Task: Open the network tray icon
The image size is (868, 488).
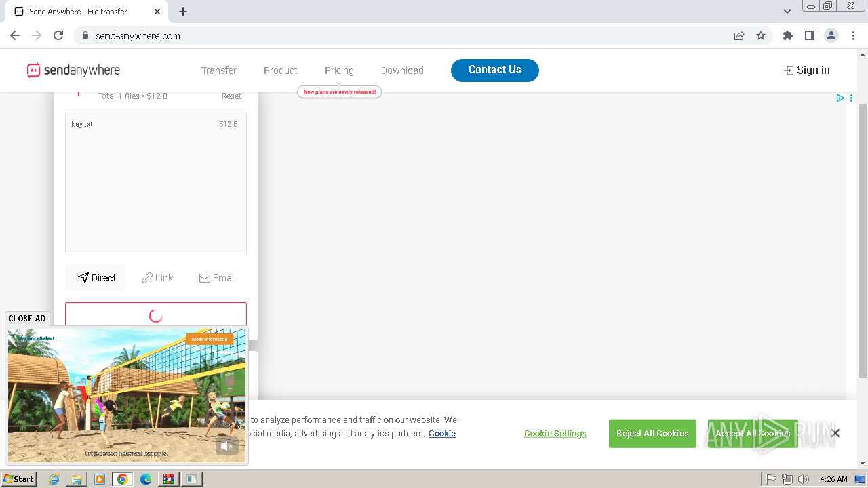Action: coord(787,479)
